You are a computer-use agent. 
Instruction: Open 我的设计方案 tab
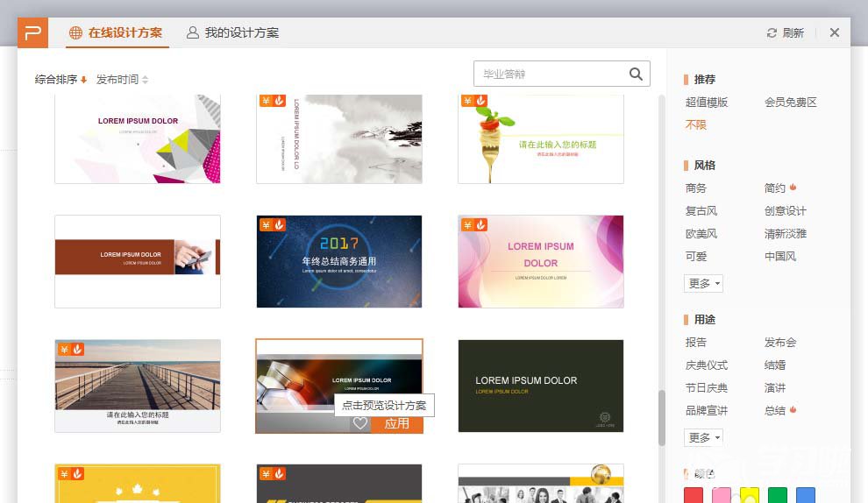pos(232,33)
